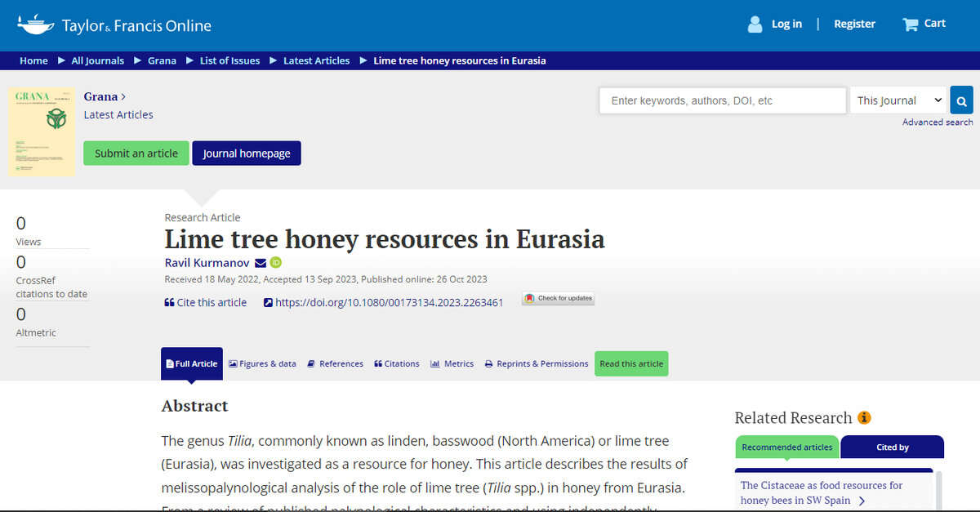This screenshot has height=512, width=980.
Task: Click the user profile icon beside Log in
Action: (755, 24)
